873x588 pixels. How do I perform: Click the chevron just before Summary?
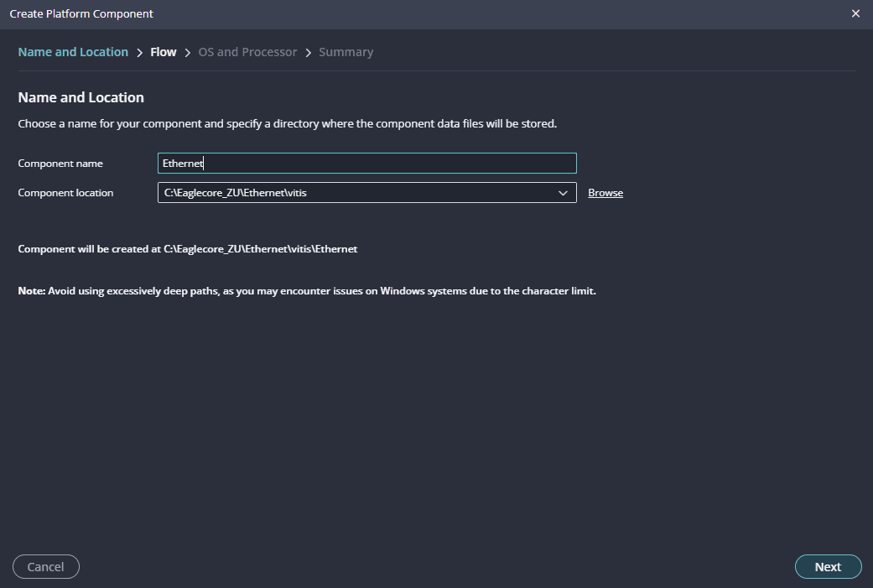(x=309, y=53)
